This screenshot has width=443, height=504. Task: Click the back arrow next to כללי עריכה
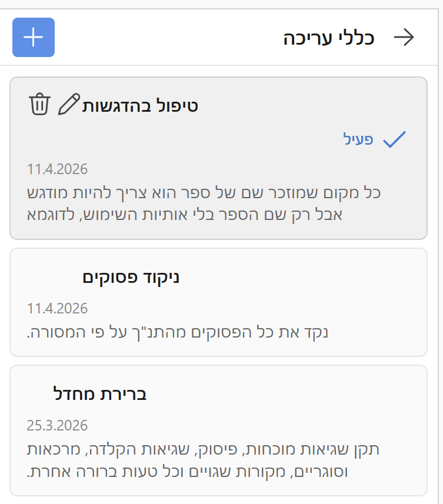point(404,38)
